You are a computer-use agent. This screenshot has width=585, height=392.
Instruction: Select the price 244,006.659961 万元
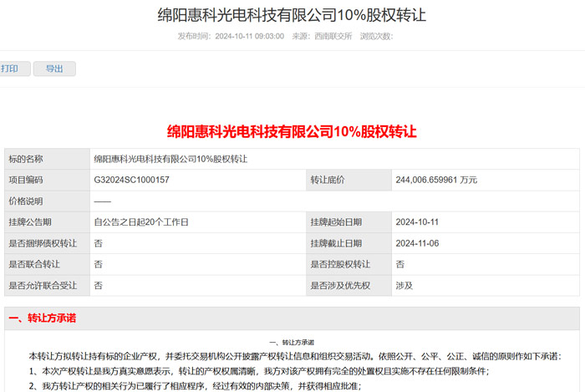[436, 181]
